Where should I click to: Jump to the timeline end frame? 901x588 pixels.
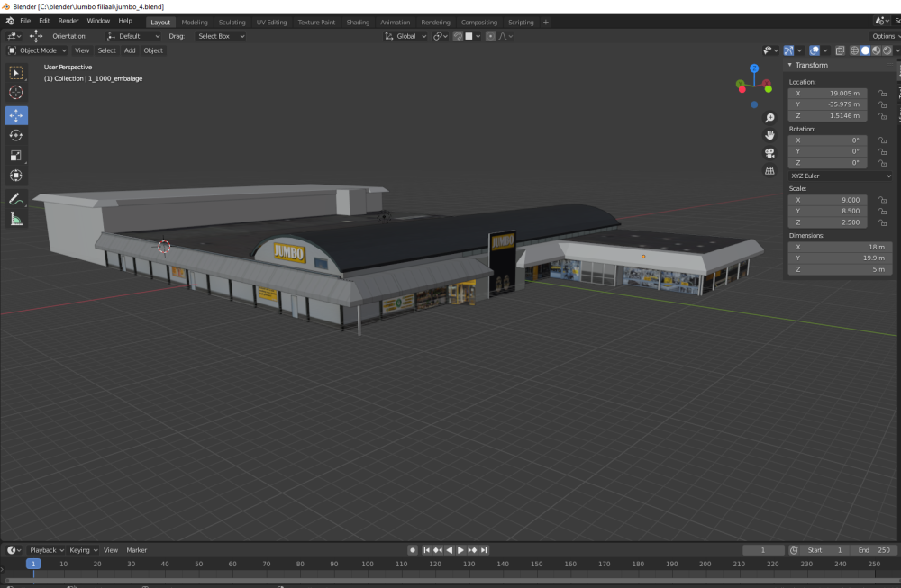click(x=484, y=550)
